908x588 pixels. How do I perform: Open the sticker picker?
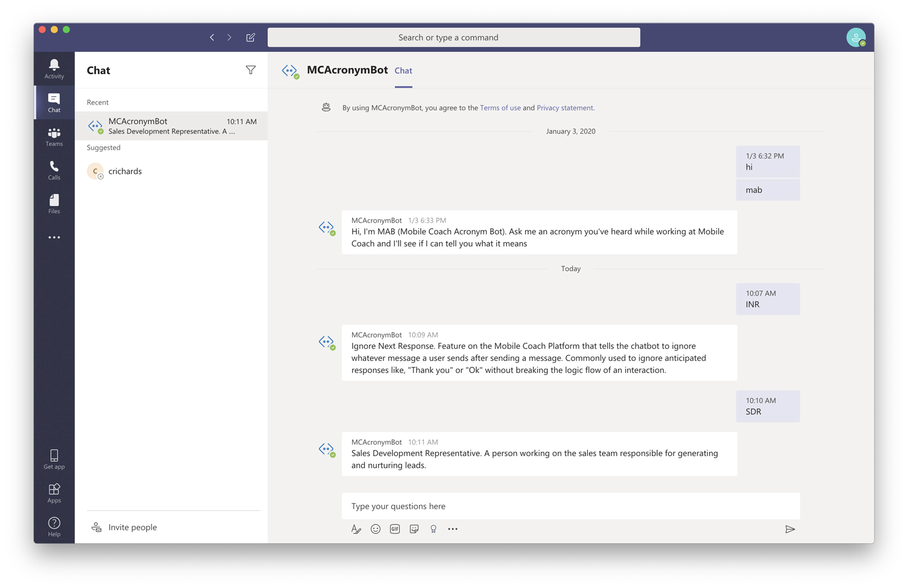(414, 529)
